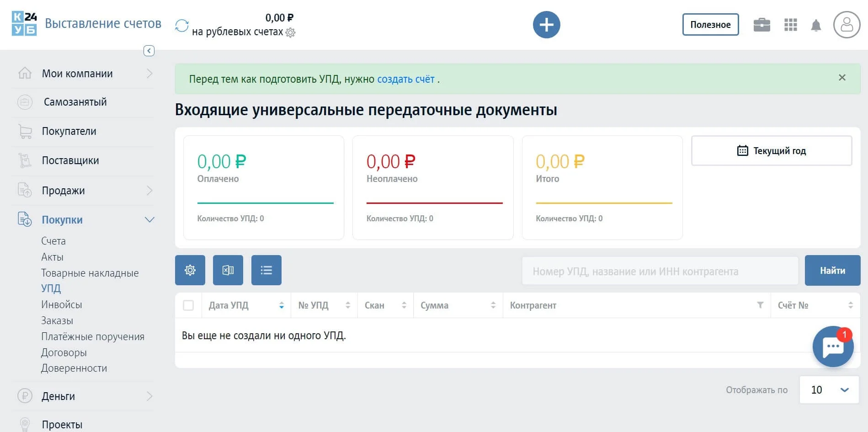Open the support chat bubble
The height and width of the screenshot is (432, 868).
832,347
